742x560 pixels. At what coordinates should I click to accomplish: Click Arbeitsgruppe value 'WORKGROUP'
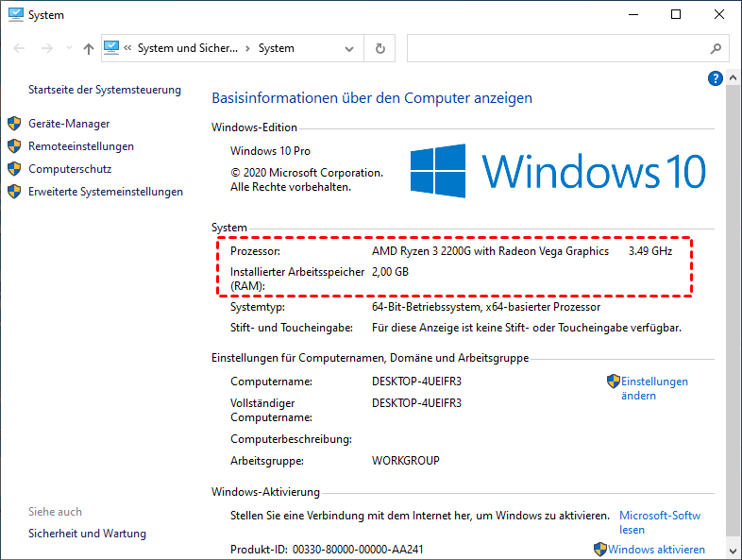[406, 461]
